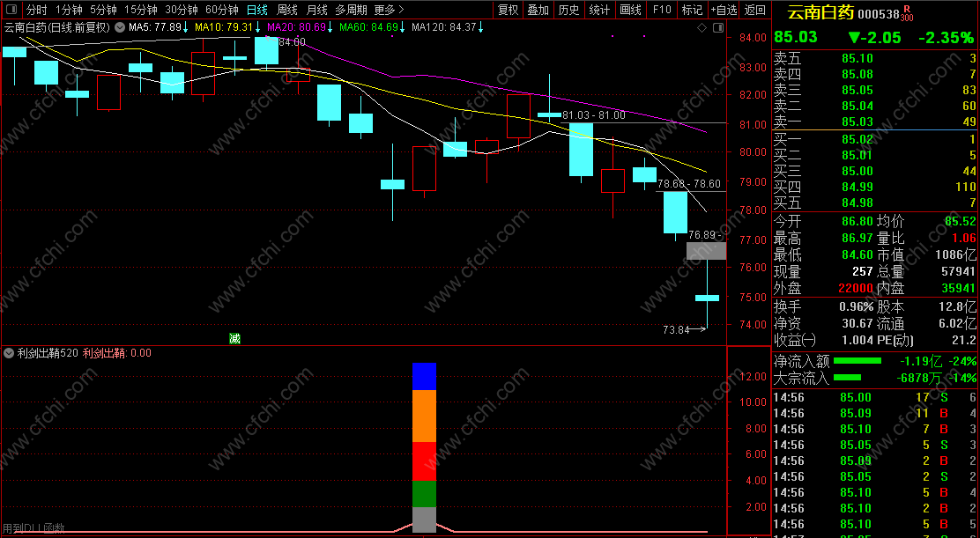Image resolution: width=980 pixels, height=538 pixels.
Task: Click the 叠加 overlay button
Action: (538, 10)
